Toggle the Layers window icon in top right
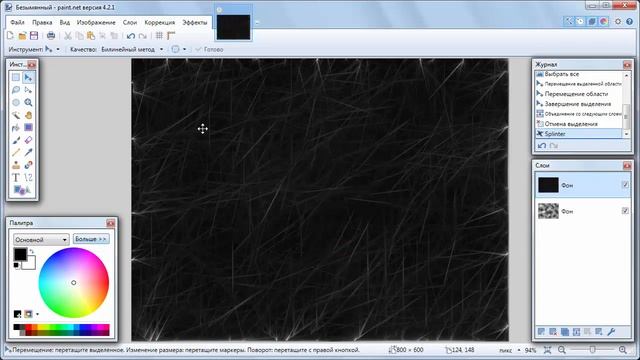This screenshot has width=640, height=360. coord(592,21)
